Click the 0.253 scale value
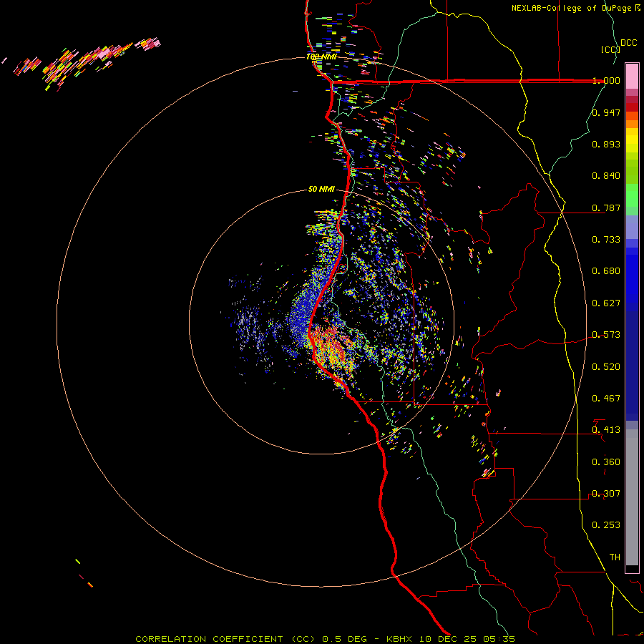The height and width of the screenshot is (644, 644). point(606,525)
